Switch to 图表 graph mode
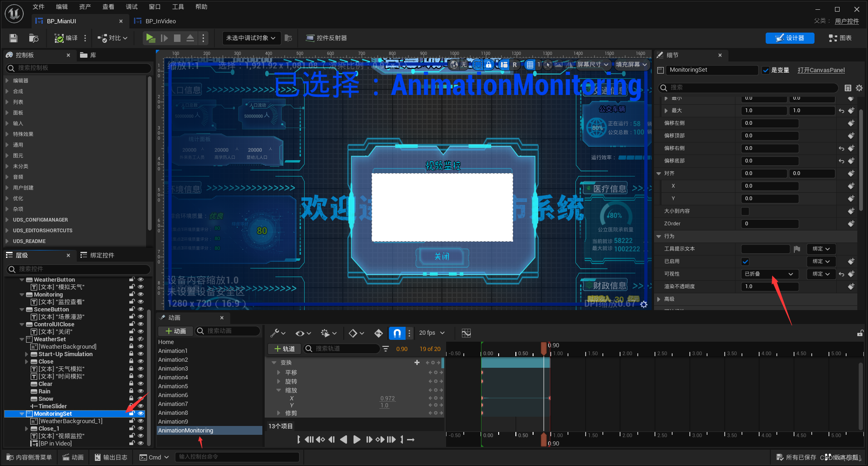This screenshot has width=868, height=466. click(x=841, y=38)
